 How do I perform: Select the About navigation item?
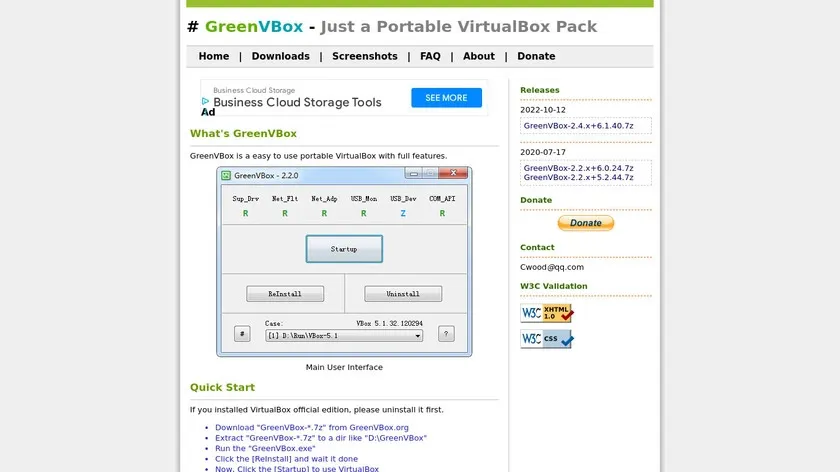tap(479, 56)
